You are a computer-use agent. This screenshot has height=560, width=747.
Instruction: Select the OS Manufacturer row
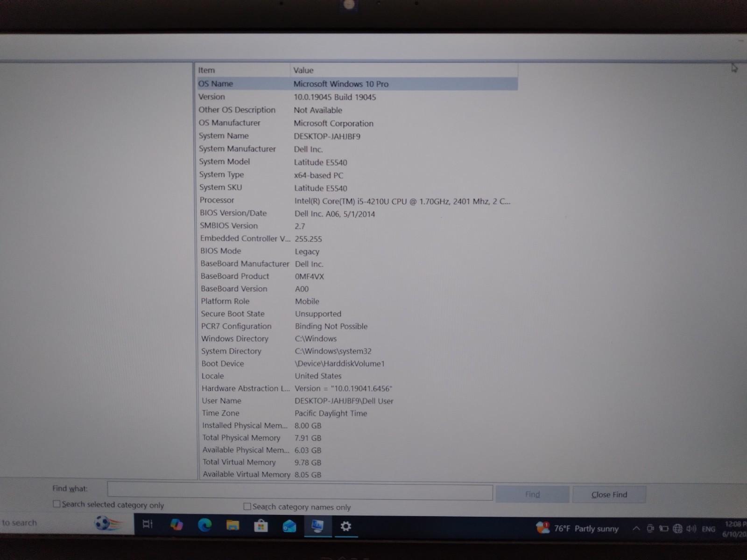[357, 123]
